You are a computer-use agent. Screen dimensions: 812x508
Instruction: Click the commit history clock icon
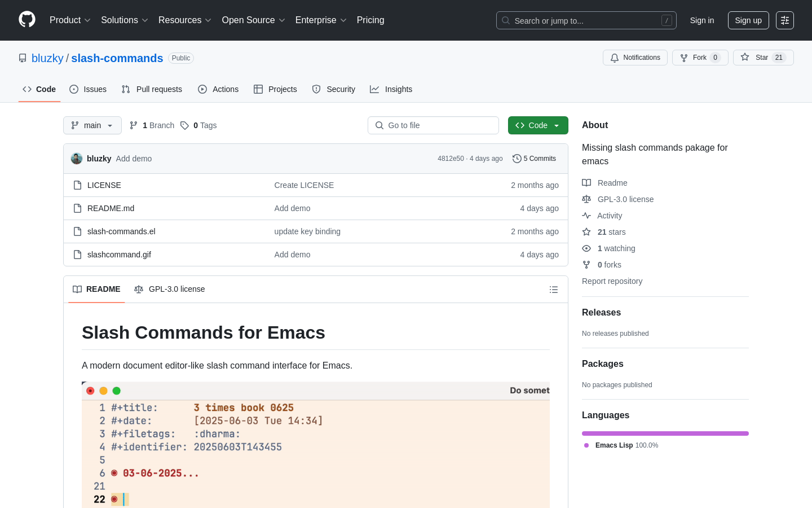[x=517, y=159]
